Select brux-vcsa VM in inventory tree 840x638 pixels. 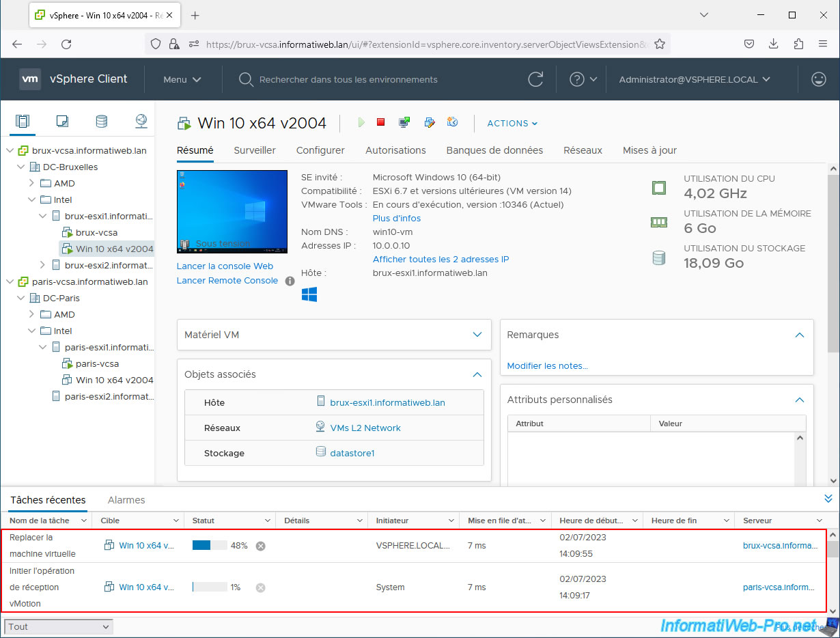(x=96, y=232)
